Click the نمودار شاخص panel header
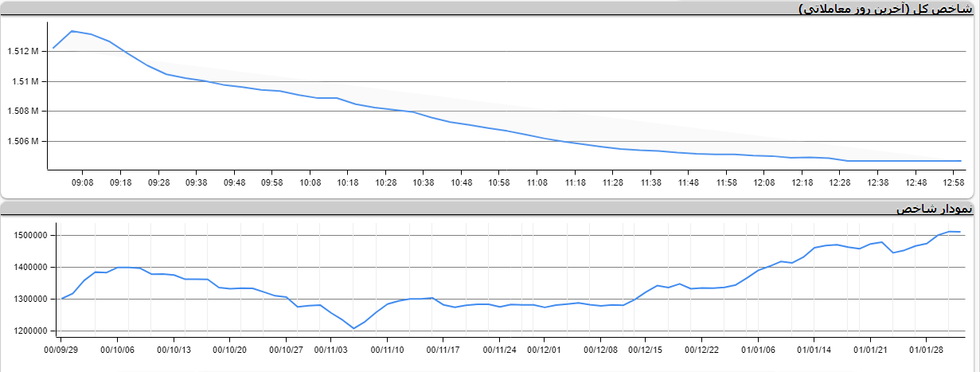Screen dimensions: 980x372 click(933, 209)
